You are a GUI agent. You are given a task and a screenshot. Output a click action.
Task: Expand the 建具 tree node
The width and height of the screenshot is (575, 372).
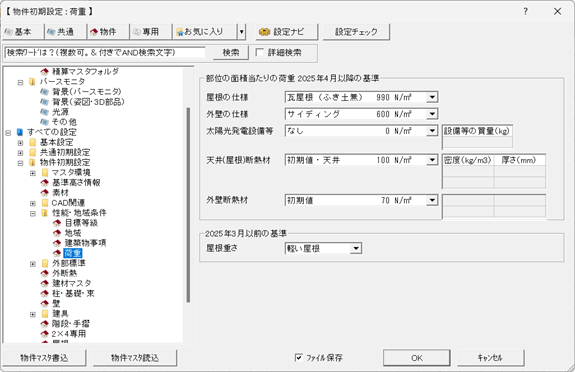coord(33,314)
